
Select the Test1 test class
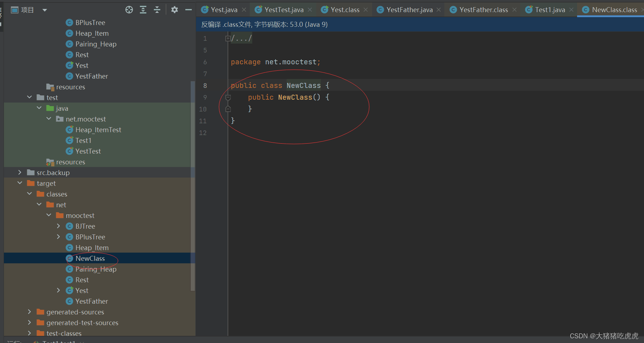pos(83,140)
